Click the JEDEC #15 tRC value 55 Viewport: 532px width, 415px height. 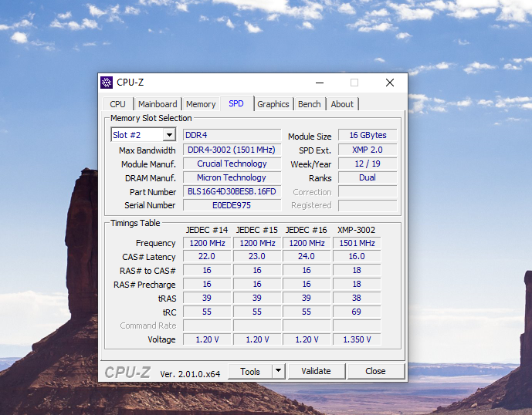click(x=257, y=312)
